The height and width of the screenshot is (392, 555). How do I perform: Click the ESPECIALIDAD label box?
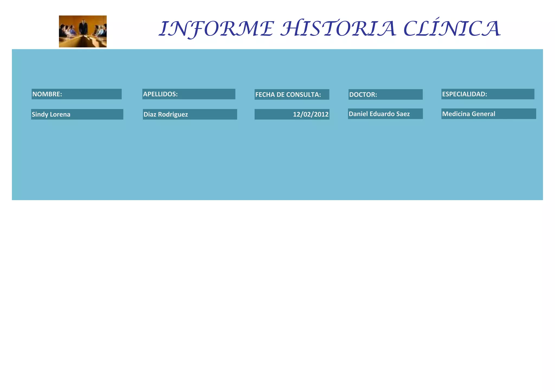488,94
